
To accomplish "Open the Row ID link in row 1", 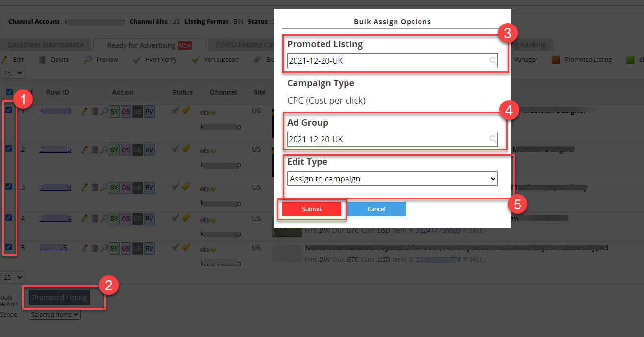I will [55, 111].
